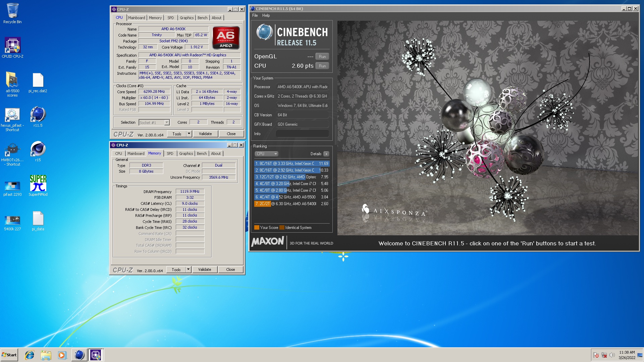Viewport: 644px width, 362px height.
Task: Click Tools button in top CPU-Z
Action: (x=177, y=134)
